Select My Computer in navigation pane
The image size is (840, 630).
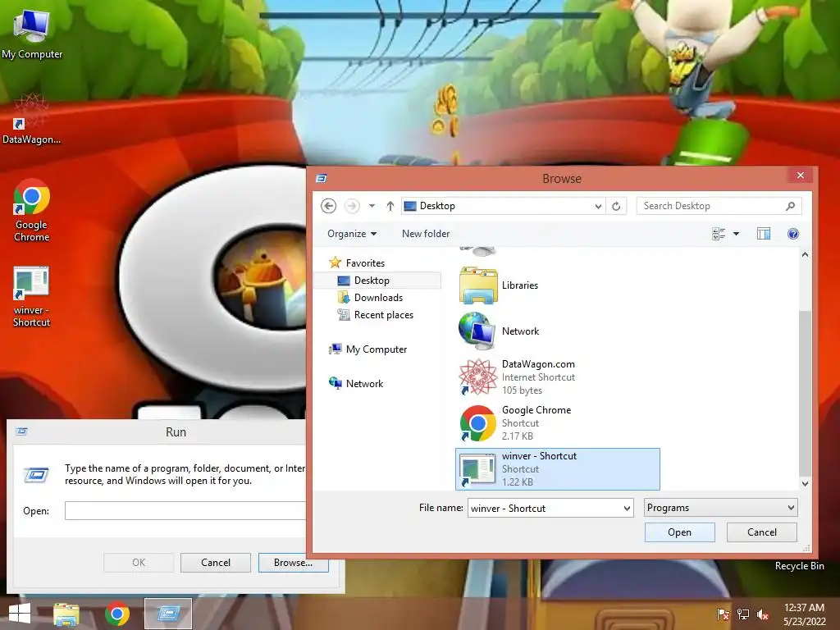(x=368, y=349)
